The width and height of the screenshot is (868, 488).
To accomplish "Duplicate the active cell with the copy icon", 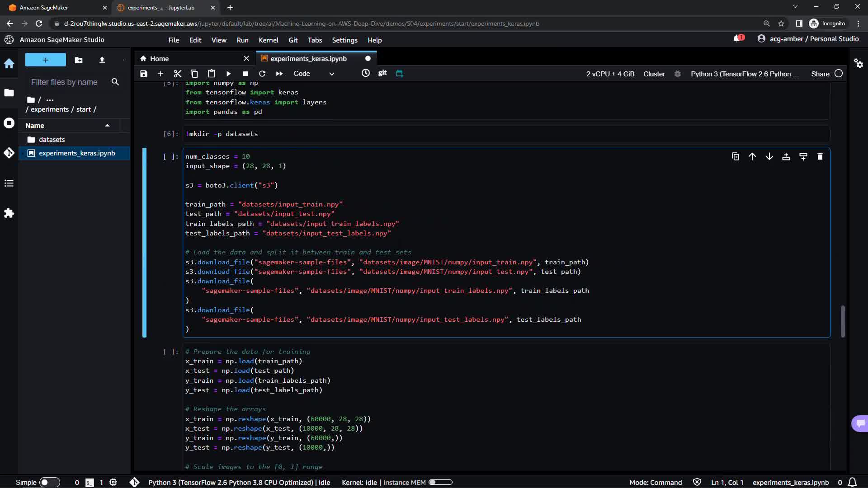I will click(x=736, y=157).
